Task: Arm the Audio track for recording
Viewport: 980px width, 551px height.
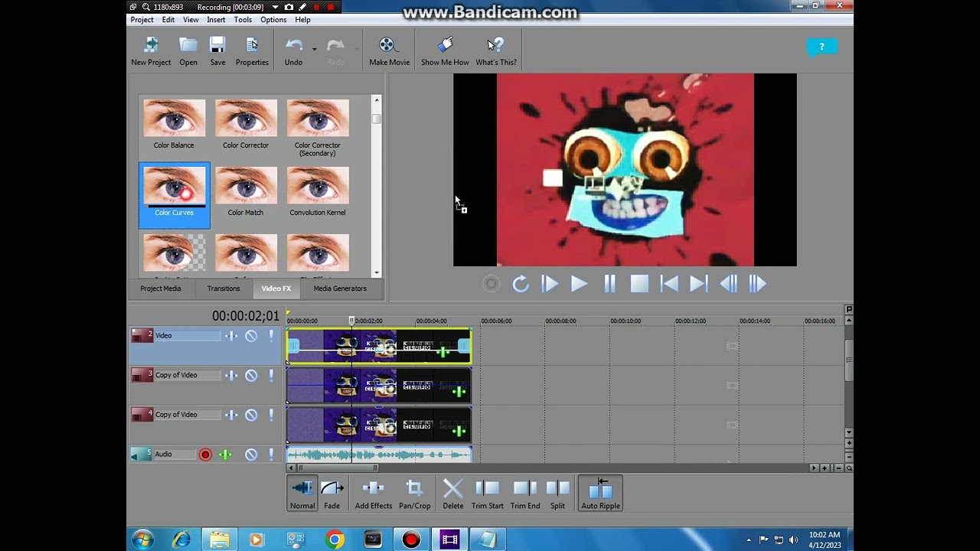Action: [x=205, y=455]
